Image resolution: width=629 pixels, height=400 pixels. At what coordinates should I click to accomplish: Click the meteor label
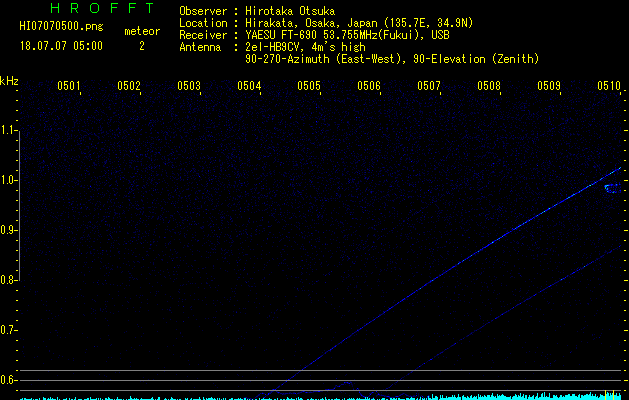142,31
